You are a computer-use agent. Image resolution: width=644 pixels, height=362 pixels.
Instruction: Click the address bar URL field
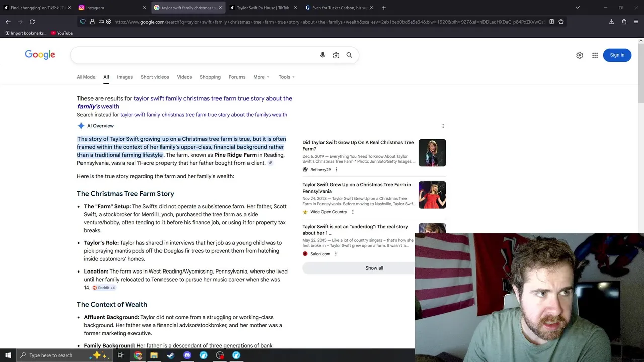pyautogui.click(x=330, y=22)
